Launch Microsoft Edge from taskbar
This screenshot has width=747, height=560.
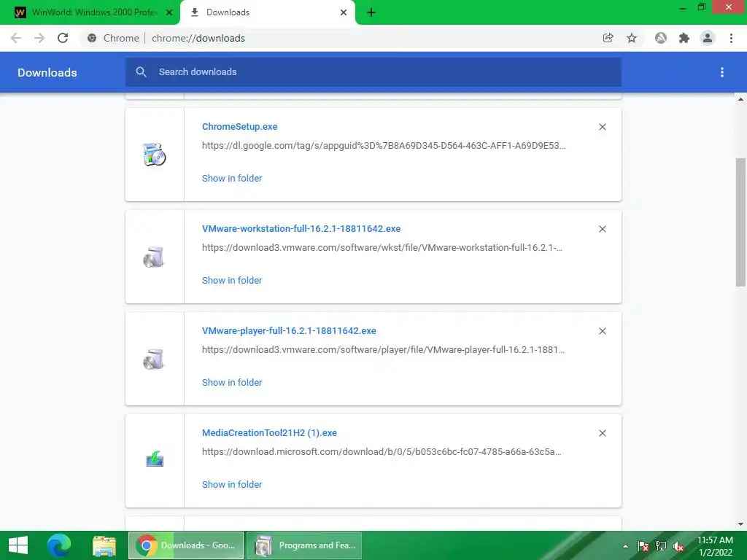click(x=59, y=545)
